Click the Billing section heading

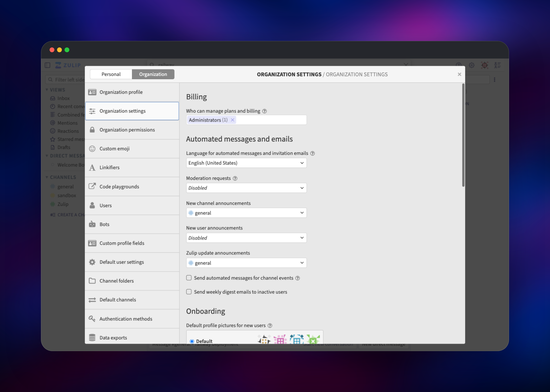click(196, 97)
